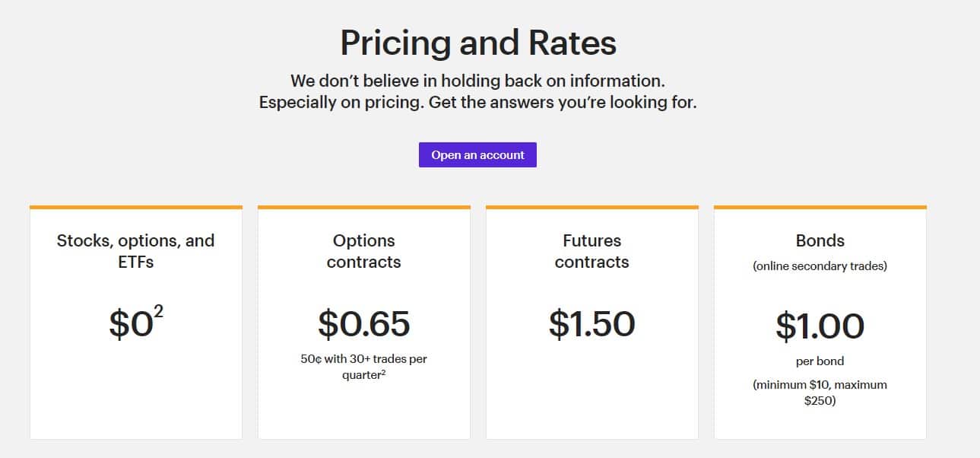Open footnote 2 superscript beside $0

point(158,310)
